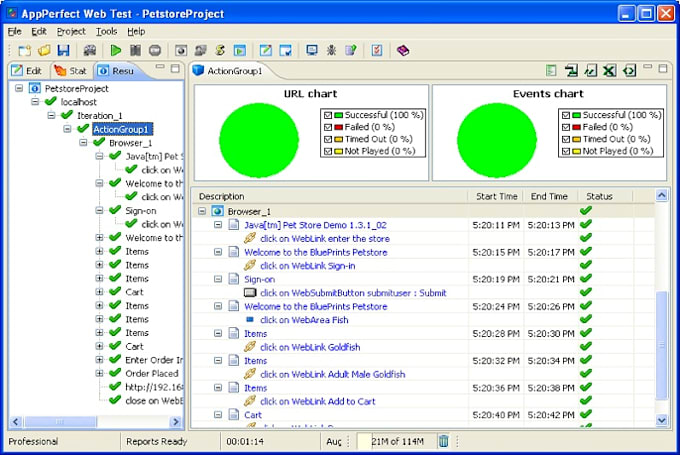Expand the Enter Order tree node
Screen dimensions: 680x455
pos(99,360)
